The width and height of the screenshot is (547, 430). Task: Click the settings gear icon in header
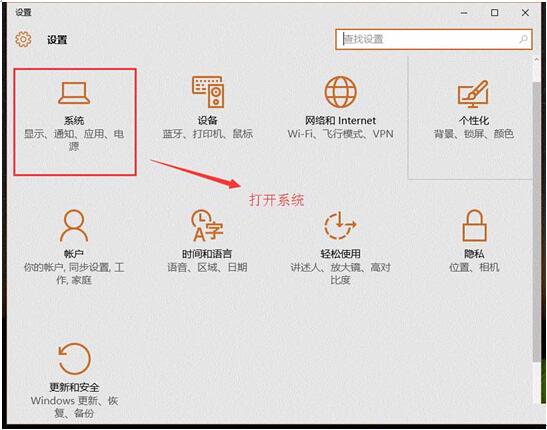click(23, 39)
